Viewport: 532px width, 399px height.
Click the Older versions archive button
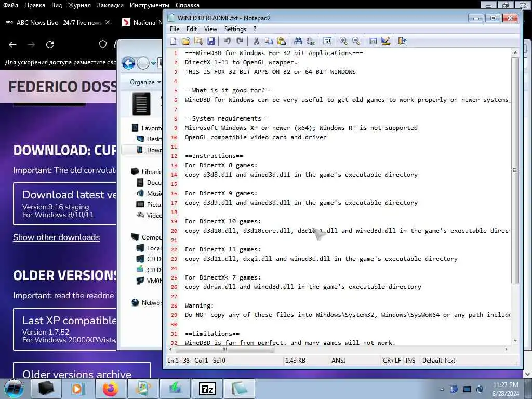[82, 370]
